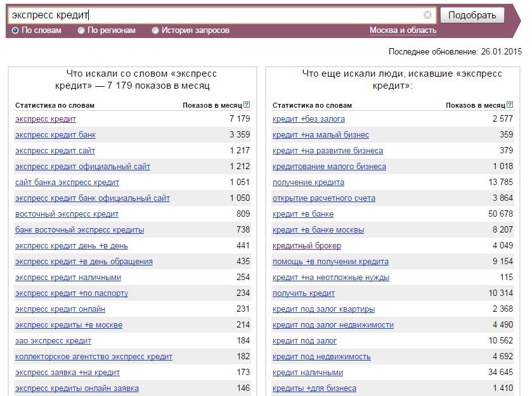This screenshot has height=396, width=532.
Task: Click the 7 179 value in first row
Action: [240, 118]
